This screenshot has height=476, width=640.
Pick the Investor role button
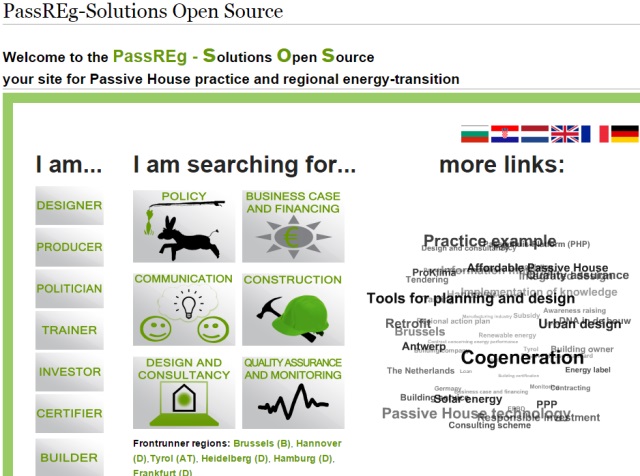pyautogui.click(x=69, y=372)
